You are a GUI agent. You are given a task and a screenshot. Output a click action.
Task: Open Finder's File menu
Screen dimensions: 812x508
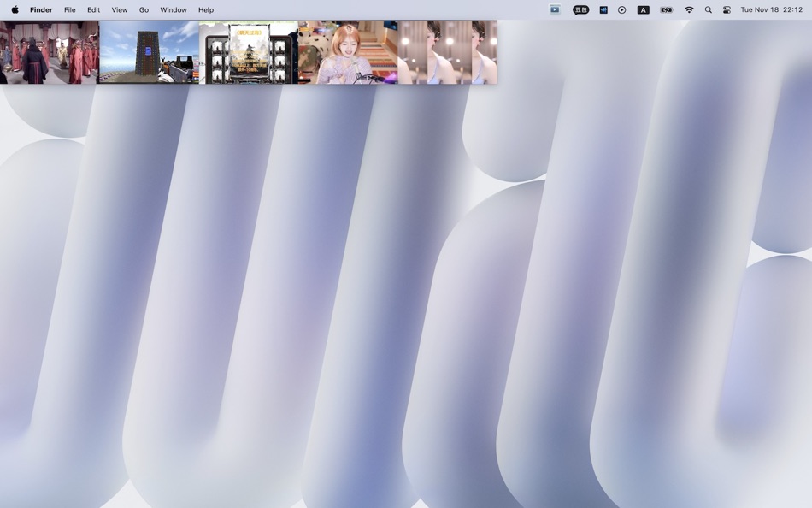click(x=69, y=9)
